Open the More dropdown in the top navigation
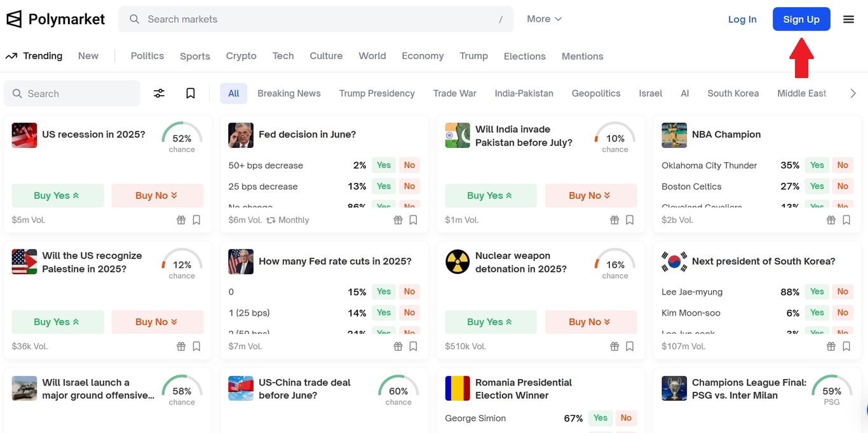The width and height of the screenshot is (868, 433). point(544,18)
